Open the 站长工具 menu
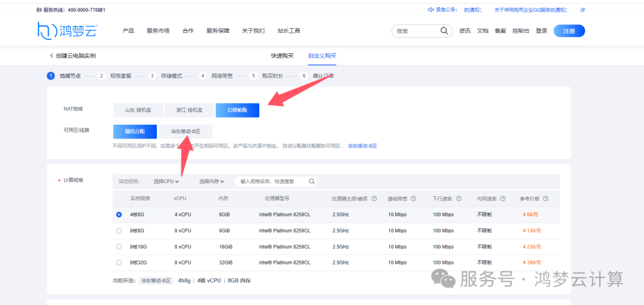644x305 pixels. [289, 31]
